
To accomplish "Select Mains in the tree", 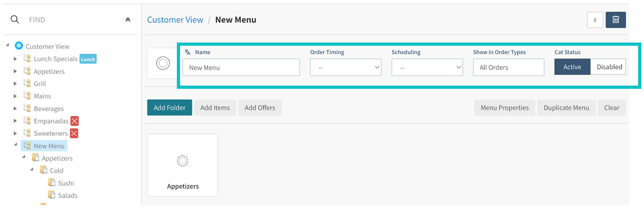I will click(43, 96).
